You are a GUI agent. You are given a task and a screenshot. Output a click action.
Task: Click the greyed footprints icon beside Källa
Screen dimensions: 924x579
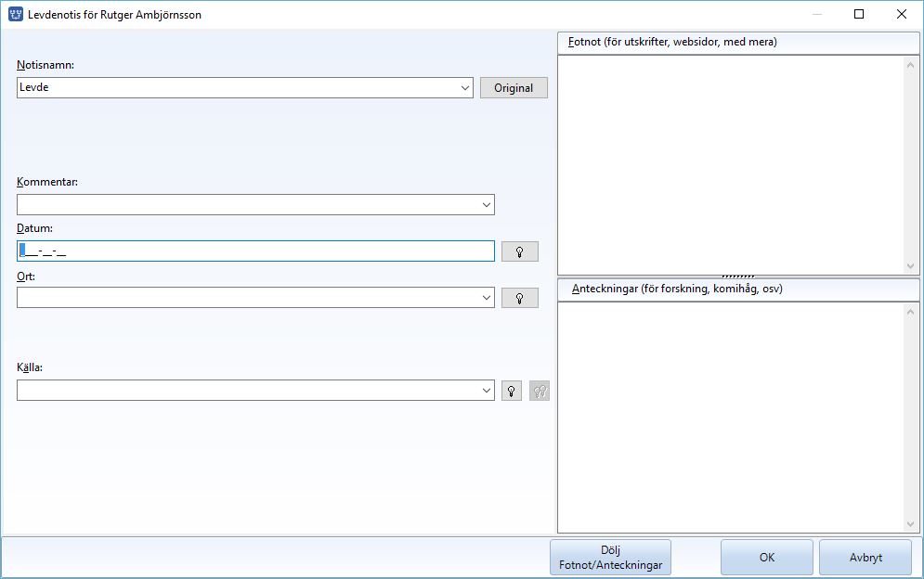(x=540, y=392)
